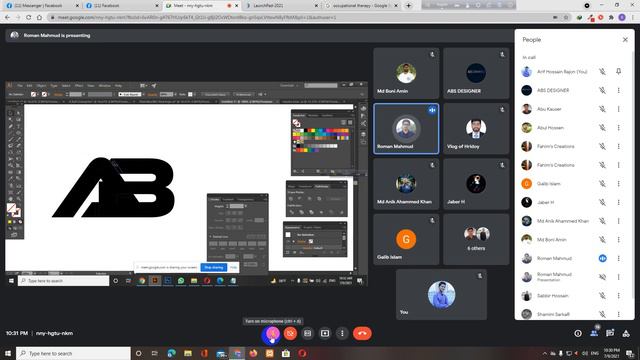640x360 pixels.
Task: Open more options for Jaber H in People list
Action: click(619, 202)
